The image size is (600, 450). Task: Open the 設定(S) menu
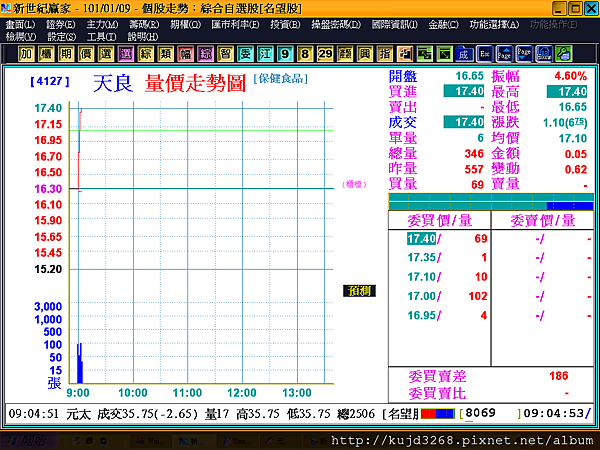click(x=62, y=37)
